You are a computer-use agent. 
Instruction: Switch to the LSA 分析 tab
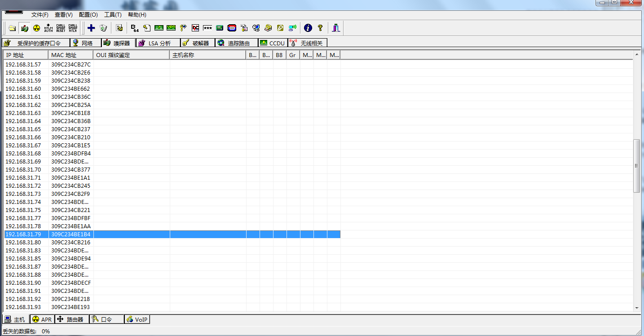[158, 43]
